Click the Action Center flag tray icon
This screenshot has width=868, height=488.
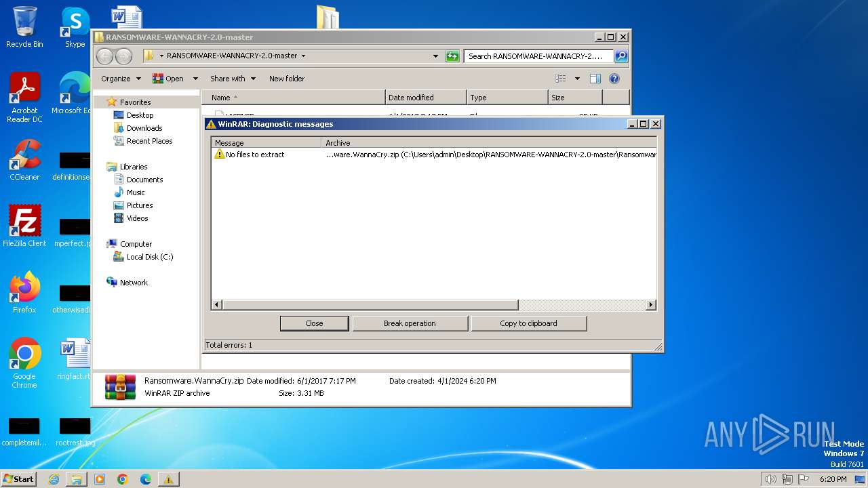click(x=804, y=479)
